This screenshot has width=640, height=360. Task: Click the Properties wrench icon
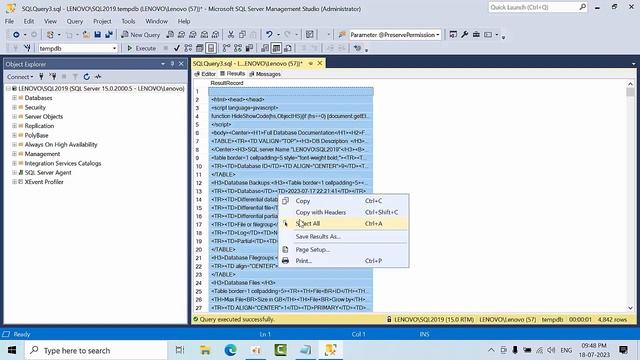click(x=464, y=35)
